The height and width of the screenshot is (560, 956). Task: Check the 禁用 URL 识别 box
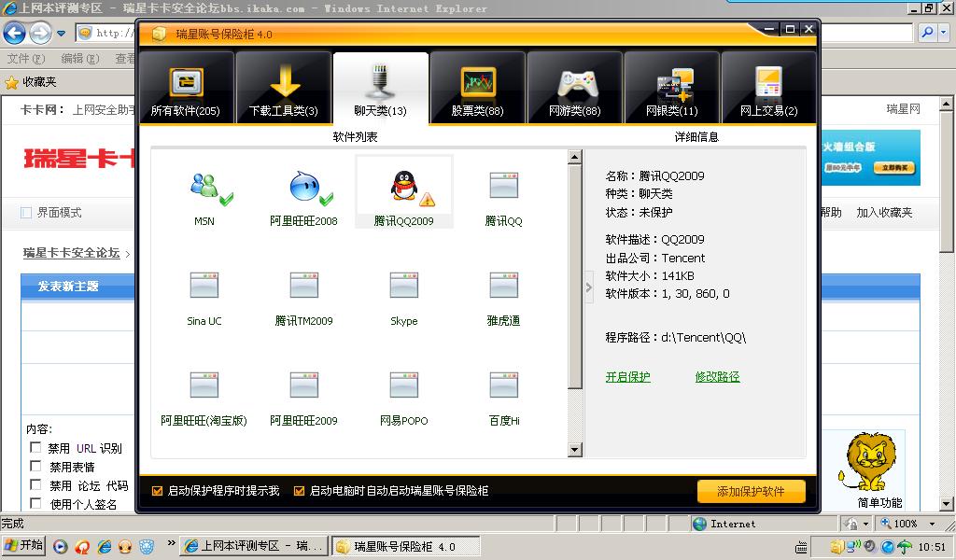point(36,448)
